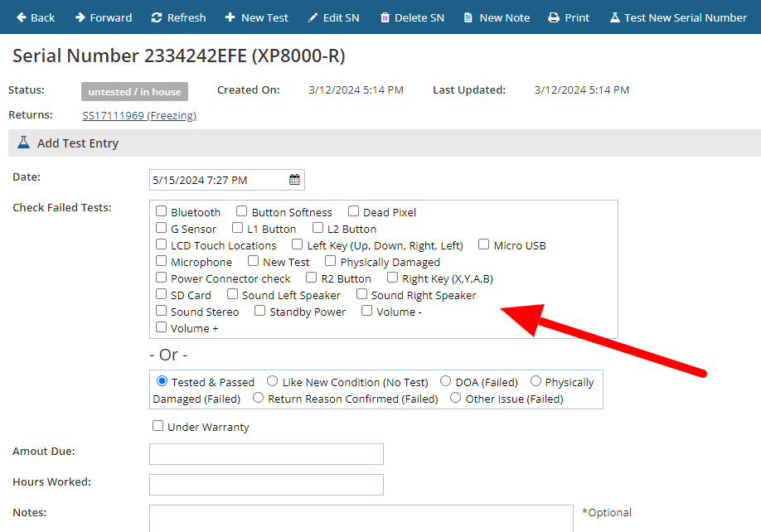Screen dimensions: 761x532
Task: Open Edit SN pencil option
Action: tap(333, 17)
